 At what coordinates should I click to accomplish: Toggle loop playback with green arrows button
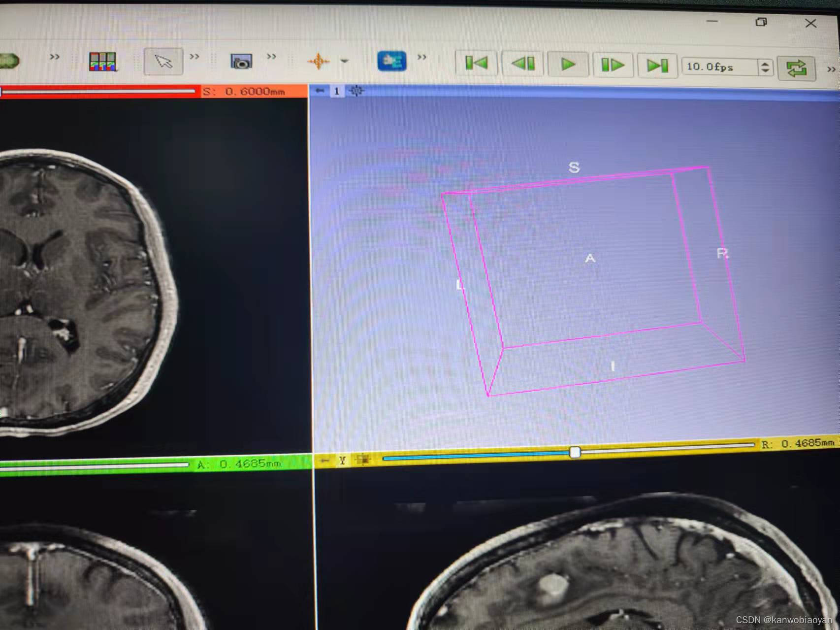(796, 68)
